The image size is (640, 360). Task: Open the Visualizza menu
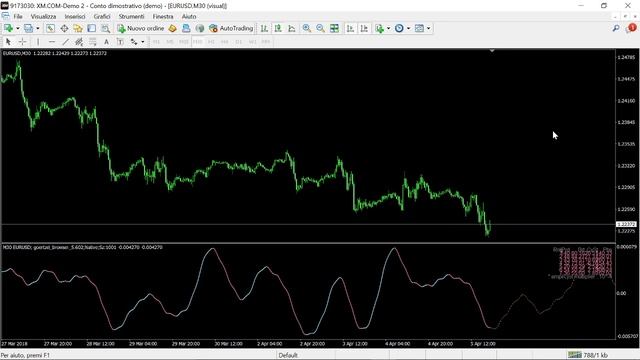pyautogui.click(x=44, y=16)
